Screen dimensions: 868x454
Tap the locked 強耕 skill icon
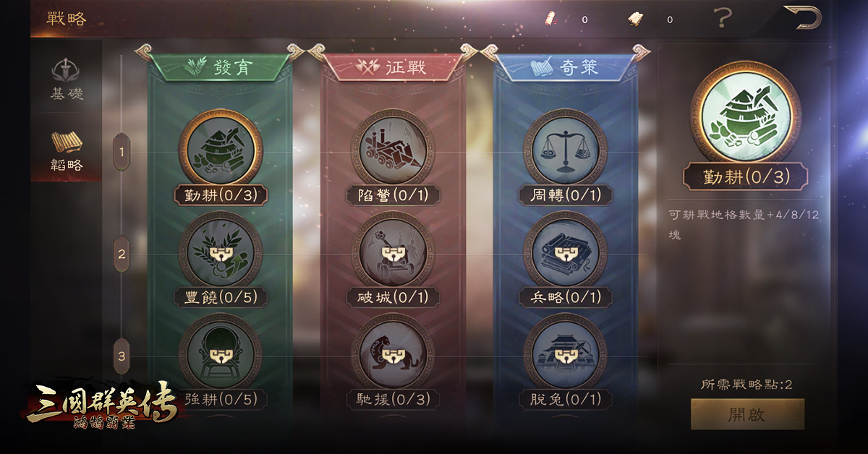[221, 354]
